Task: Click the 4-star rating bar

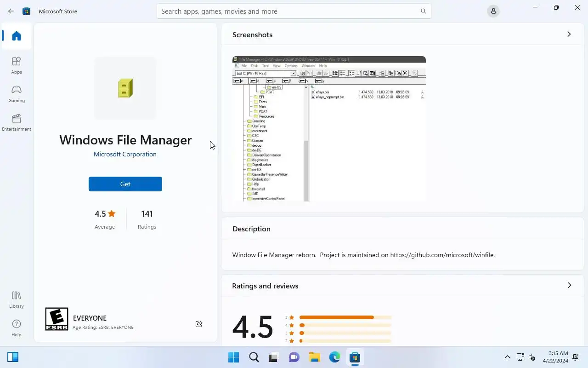Action: tap(345, 325)
